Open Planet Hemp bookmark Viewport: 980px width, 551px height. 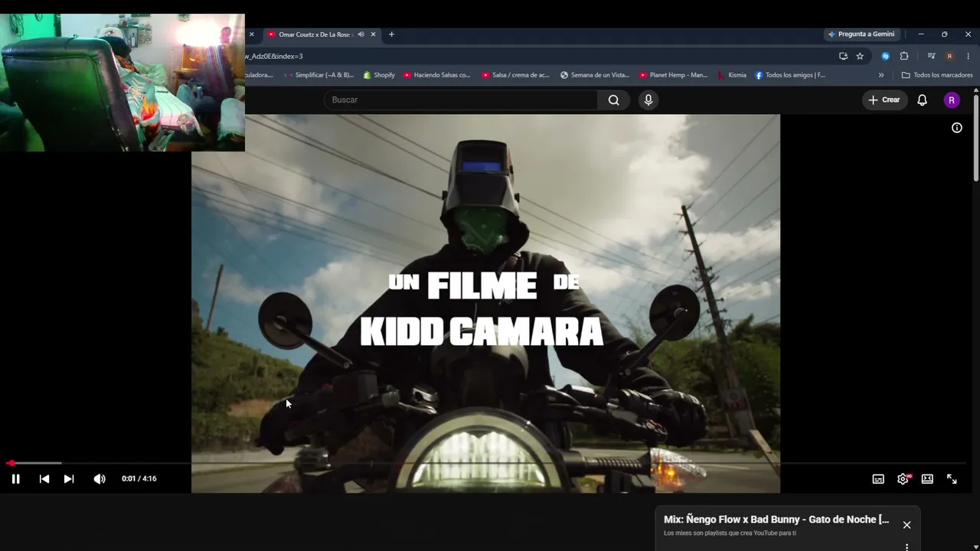[x=674, y=75]
